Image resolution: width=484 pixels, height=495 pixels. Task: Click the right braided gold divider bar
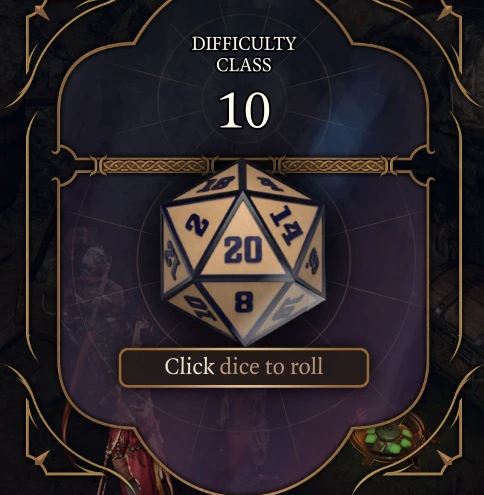(x=334, y=166)
